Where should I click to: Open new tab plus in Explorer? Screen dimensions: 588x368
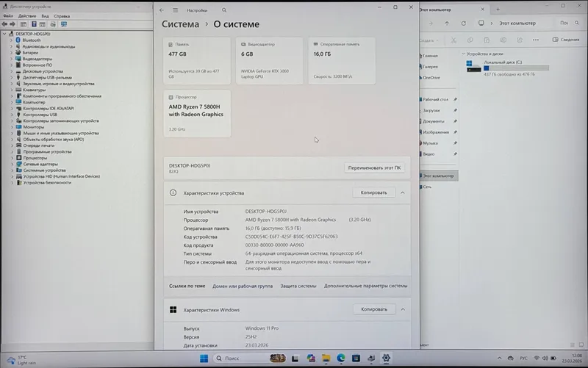498,10
